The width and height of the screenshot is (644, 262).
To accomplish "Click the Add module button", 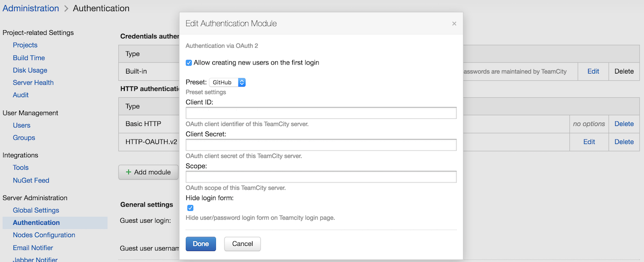I will point(148,172).
